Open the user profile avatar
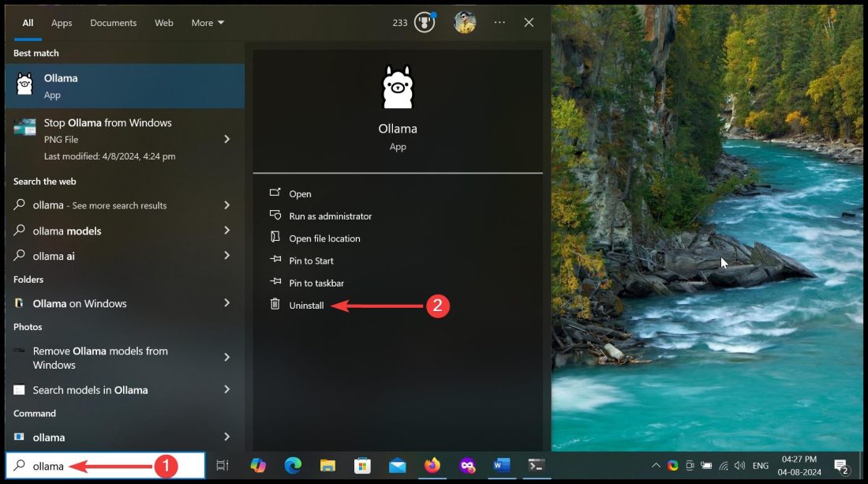The image size is (868, 484). [x=465, y=23]
